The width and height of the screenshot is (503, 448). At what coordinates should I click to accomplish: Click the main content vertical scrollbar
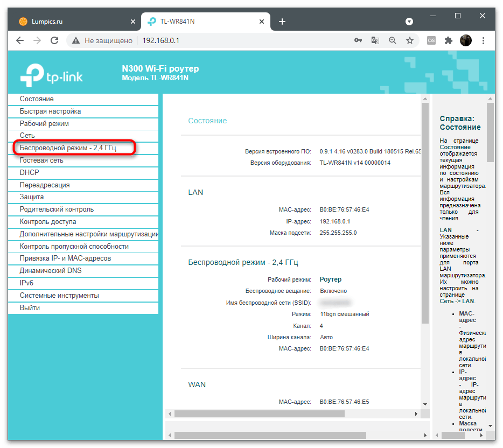pos(425,213)
